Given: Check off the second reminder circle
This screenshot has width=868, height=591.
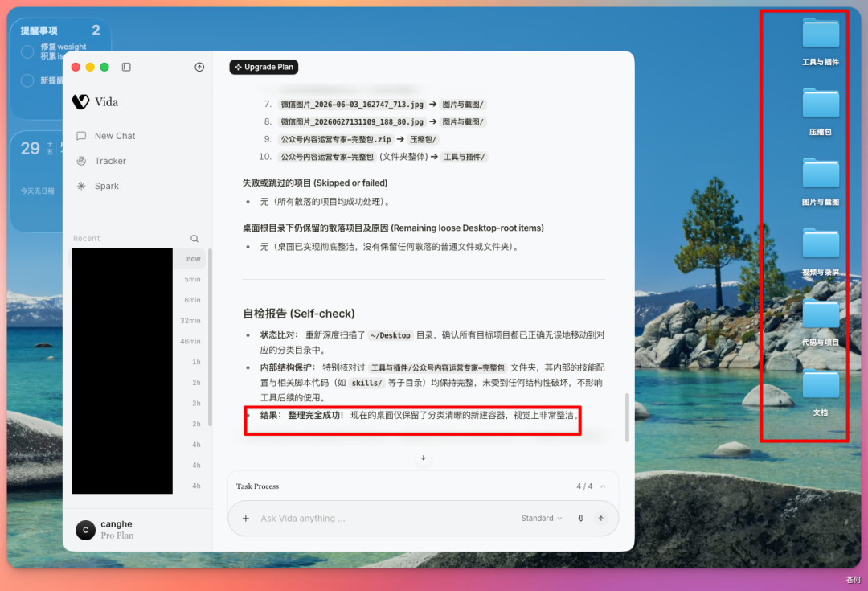Looking at the screenshot, I should point(27,80).
